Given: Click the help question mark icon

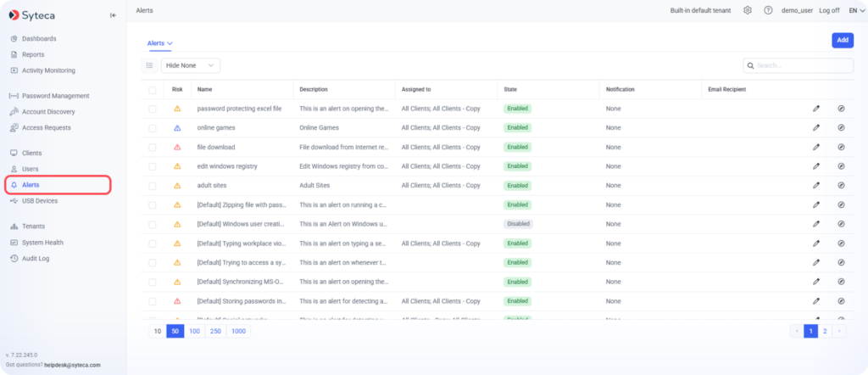Looking at the screenshot, I should pyautogui.click(x=768, y=10).
